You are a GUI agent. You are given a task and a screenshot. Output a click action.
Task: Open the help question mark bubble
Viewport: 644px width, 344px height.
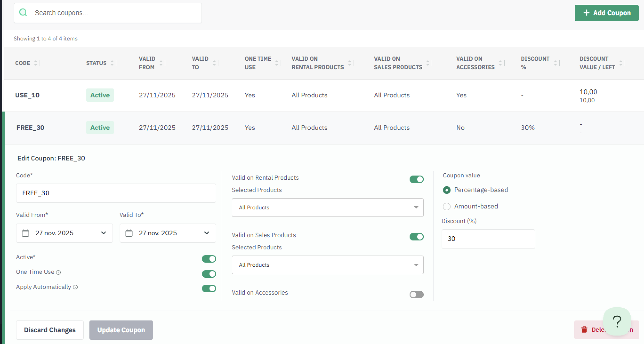pyautogui.click(x=617, y=321)
